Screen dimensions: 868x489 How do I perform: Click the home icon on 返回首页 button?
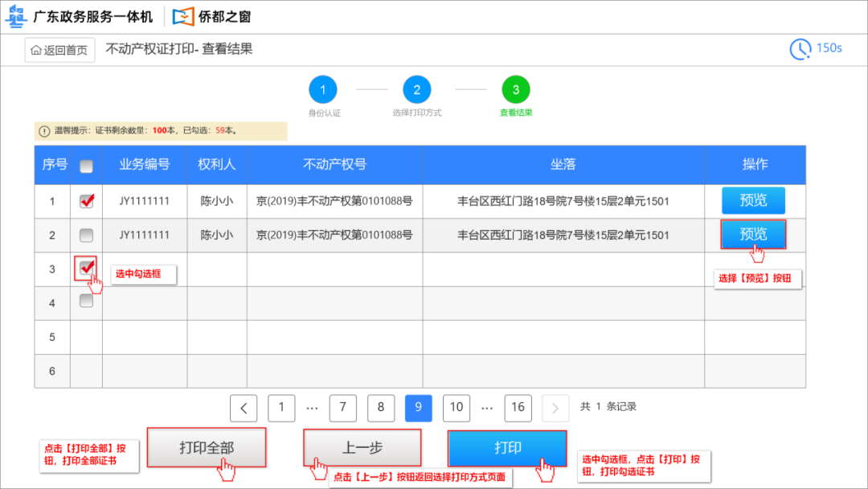click(x=35, y=50)
